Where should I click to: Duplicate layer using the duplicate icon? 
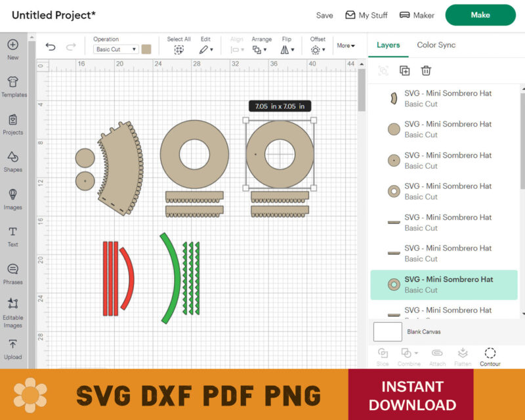click(404, 71)
